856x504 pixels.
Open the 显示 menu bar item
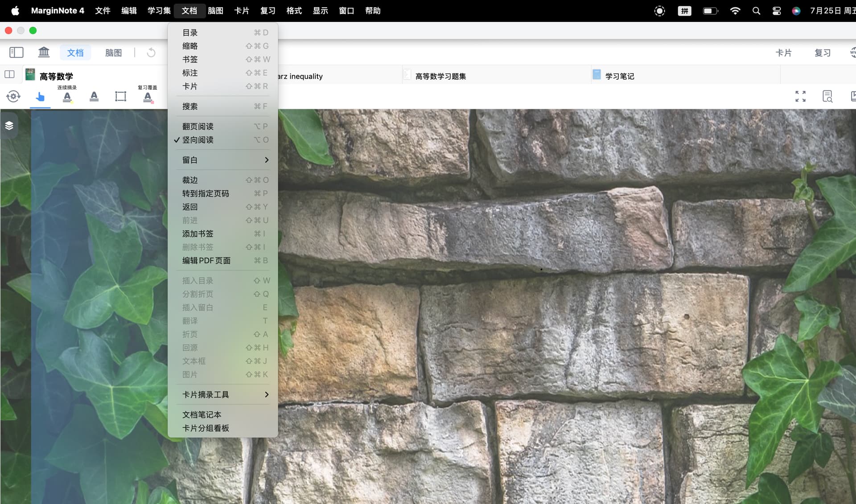320,11
